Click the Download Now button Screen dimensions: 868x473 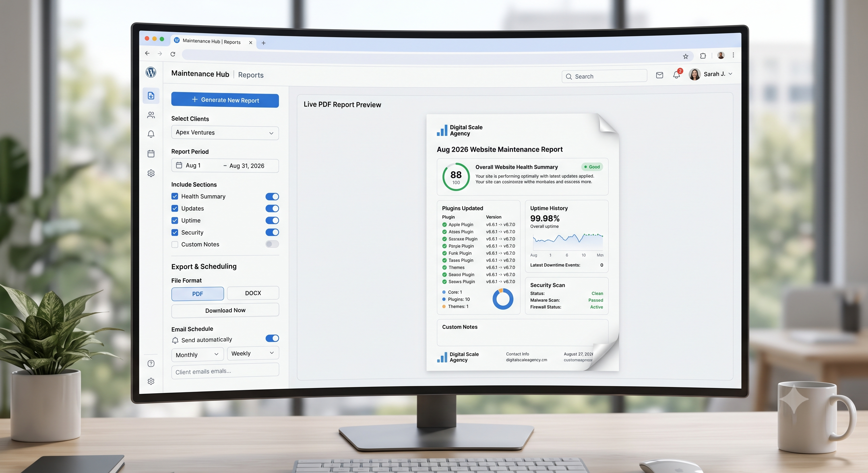(x=225, y=310)
